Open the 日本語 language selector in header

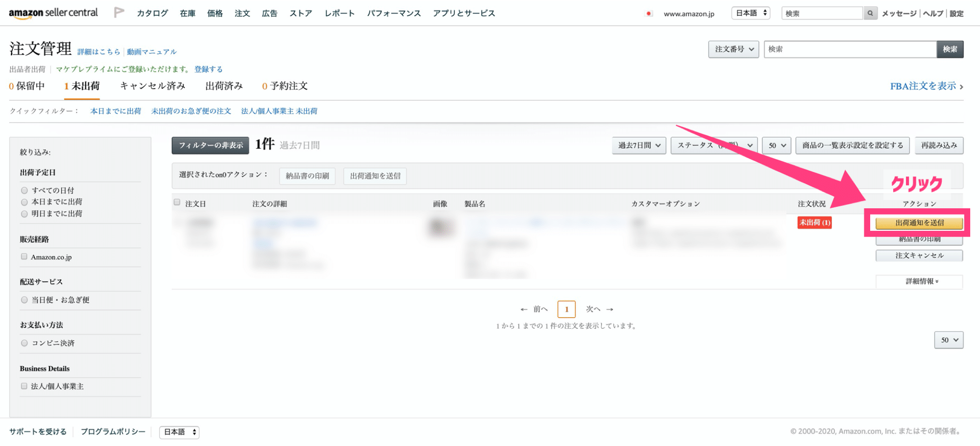751,13
